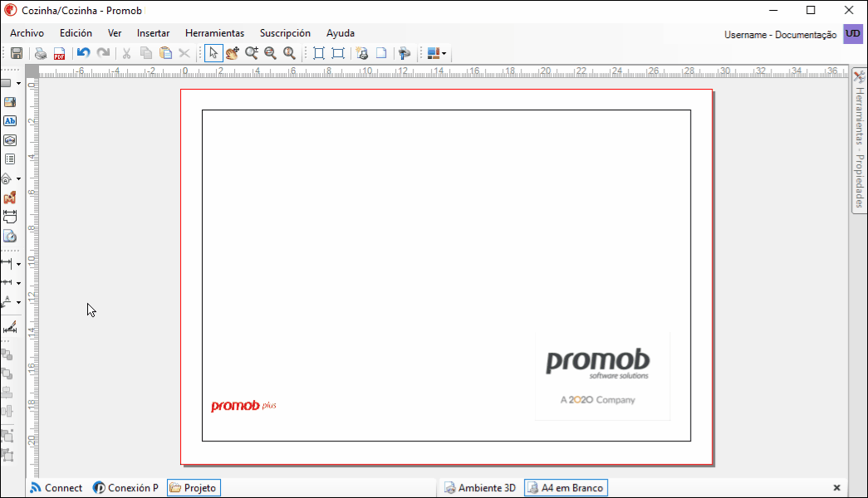Click the dimension style brush icon

coord(10,328)
